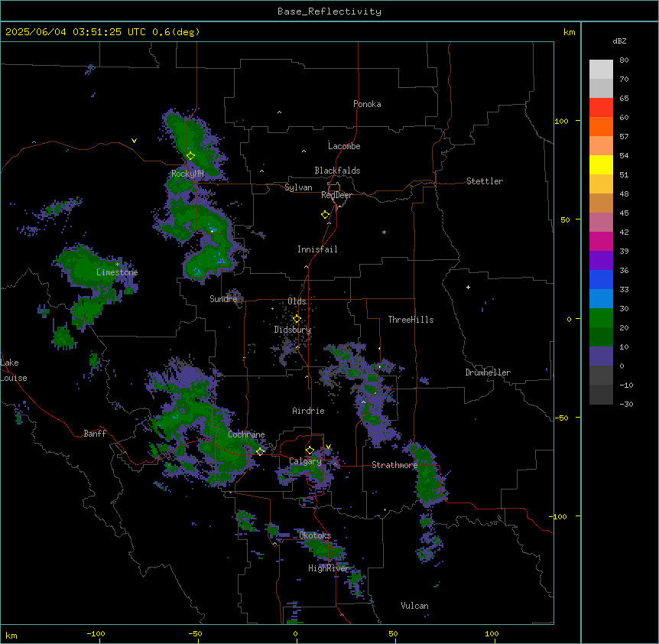Select the white asterisk marker east of Innisfail
Image resolution: width=659 pixels, height=644 pixels.
click(x=384, y=232)
